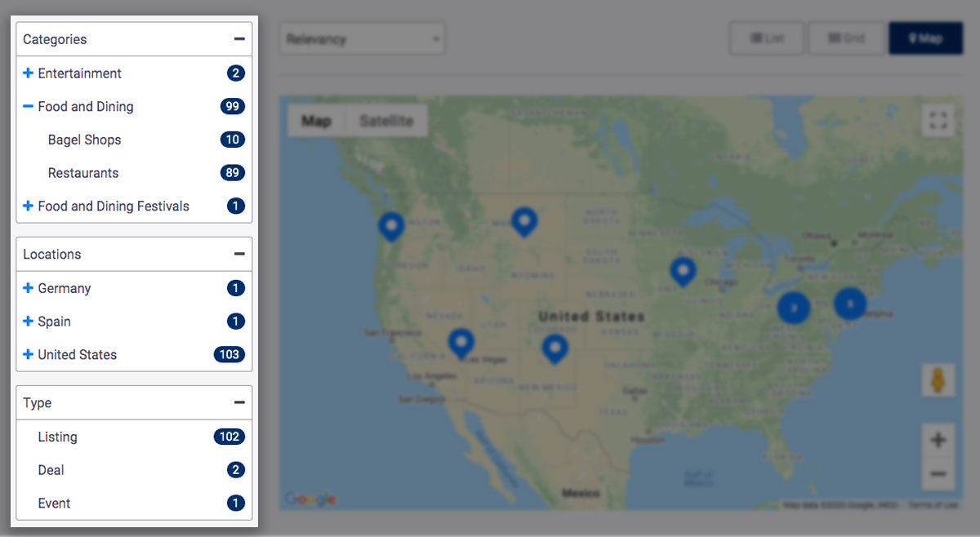The height and width of the screenshot is (537, 980).
Task: Select the Bagel Shops subcategory
Action: 84,140
